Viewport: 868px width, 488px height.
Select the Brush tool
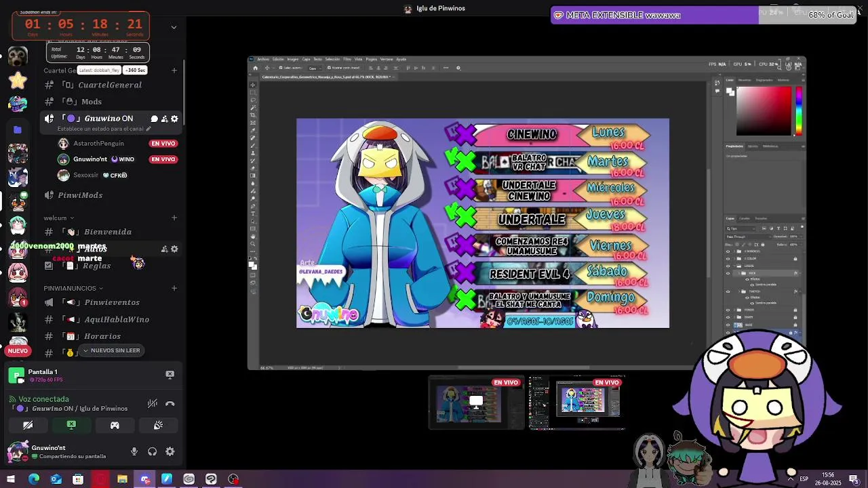[x=253, y=145]
